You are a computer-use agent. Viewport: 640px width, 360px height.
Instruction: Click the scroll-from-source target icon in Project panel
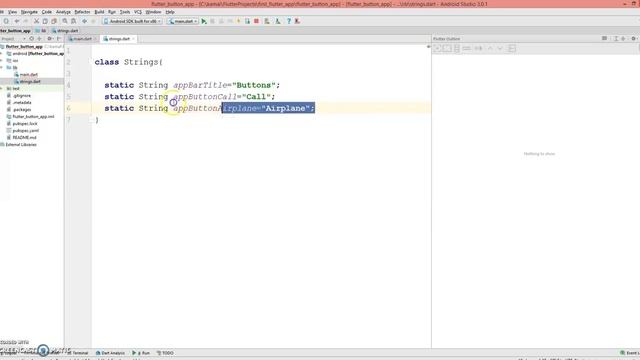(31, 39)
